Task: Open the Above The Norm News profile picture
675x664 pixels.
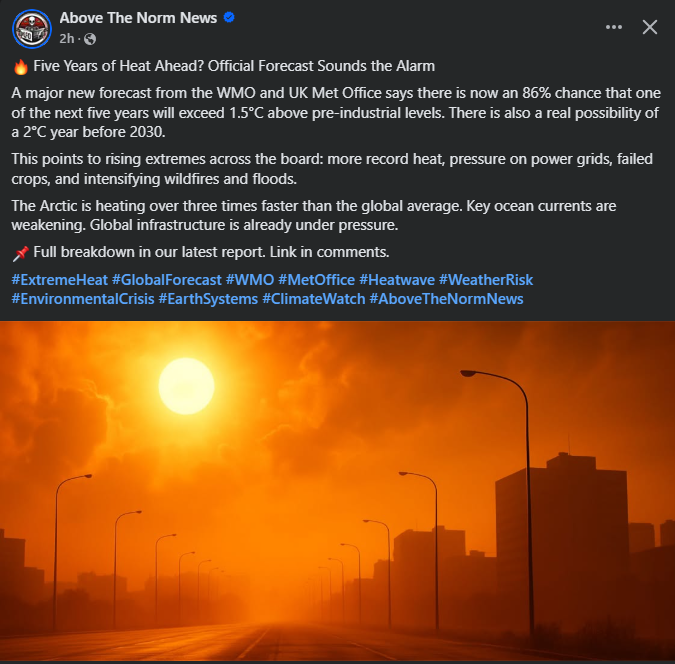Action: [x=32, y=28]
